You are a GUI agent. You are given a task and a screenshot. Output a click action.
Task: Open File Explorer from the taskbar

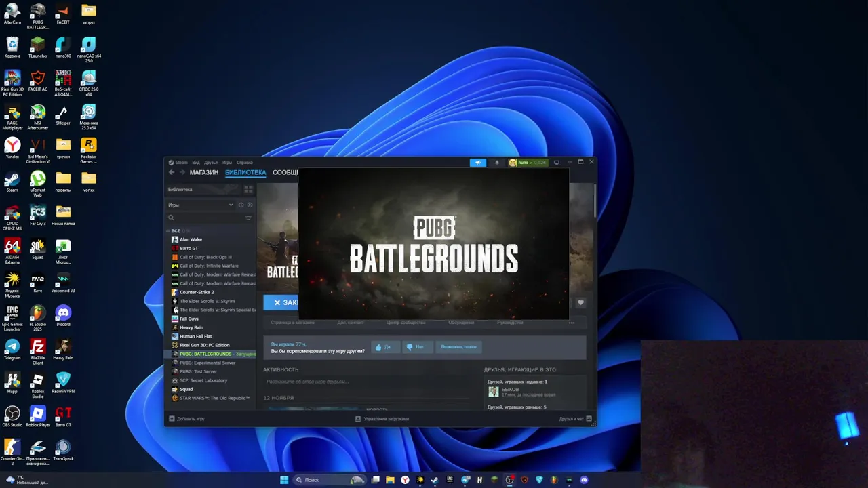click(390, 480)
